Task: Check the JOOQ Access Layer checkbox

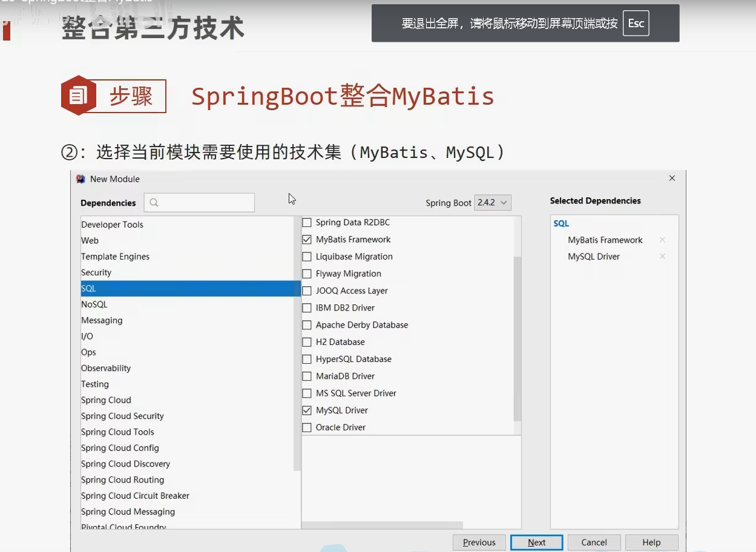Action: (307, 291)
